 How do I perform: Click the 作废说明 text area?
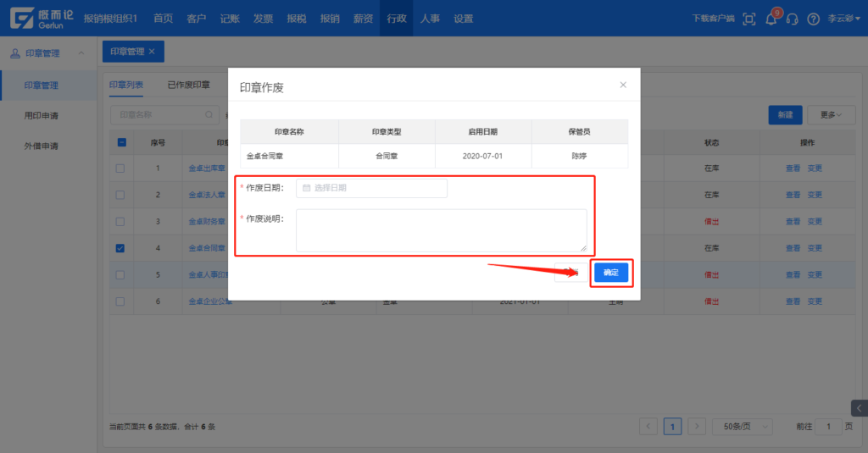pyautogui.click(x=441, y=230)
